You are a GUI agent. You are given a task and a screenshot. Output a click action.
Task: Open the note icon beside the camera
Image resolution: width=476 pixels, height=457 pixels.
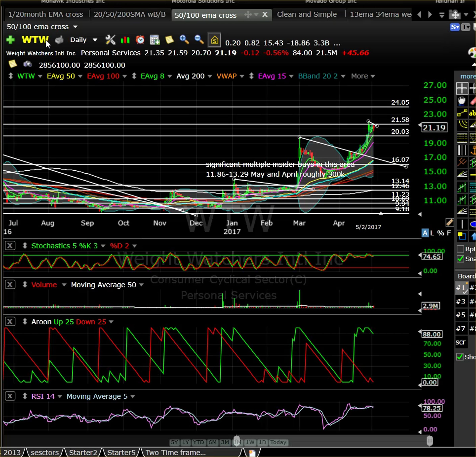pyautogui.click(x=13, y=64)
